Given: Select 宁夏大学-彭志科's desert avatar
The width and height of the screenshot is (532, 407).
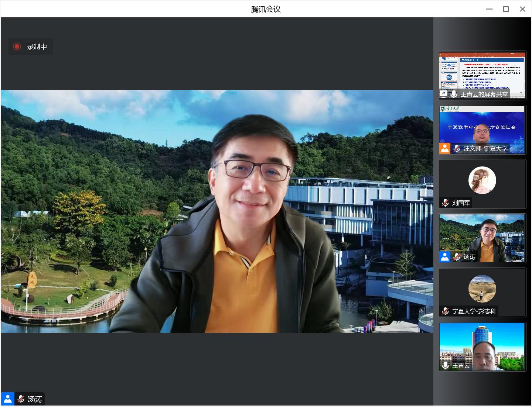Looking at the screenshot, I should 482,289.
